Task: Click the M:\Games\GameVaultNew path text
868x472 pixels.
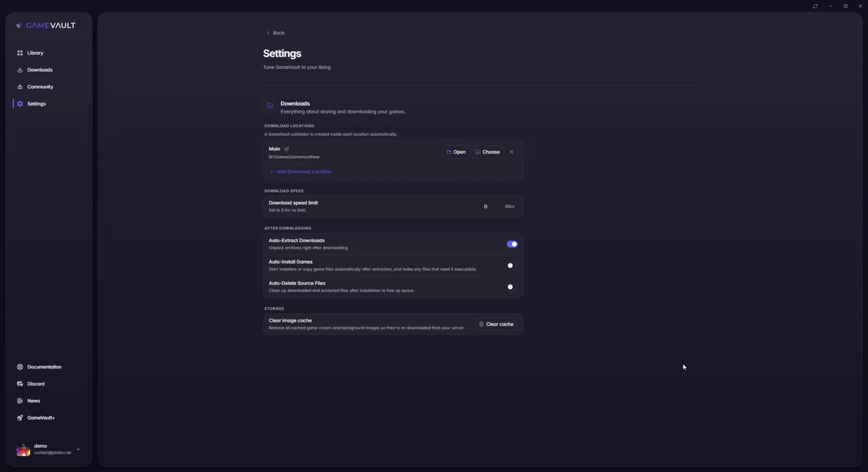Action: click(294, 157)
